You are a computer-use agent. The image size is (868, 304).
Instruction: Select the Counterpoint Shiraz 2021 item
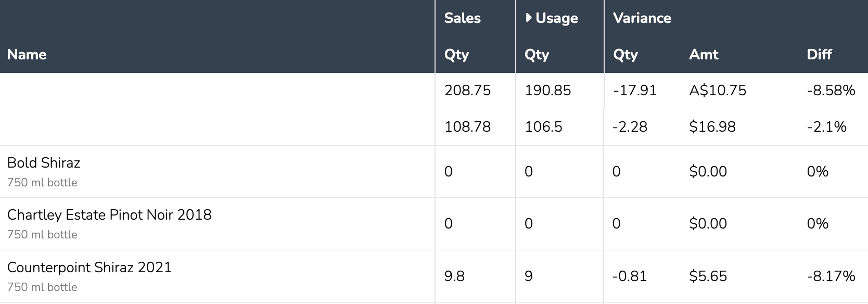(x=90, y=268)
